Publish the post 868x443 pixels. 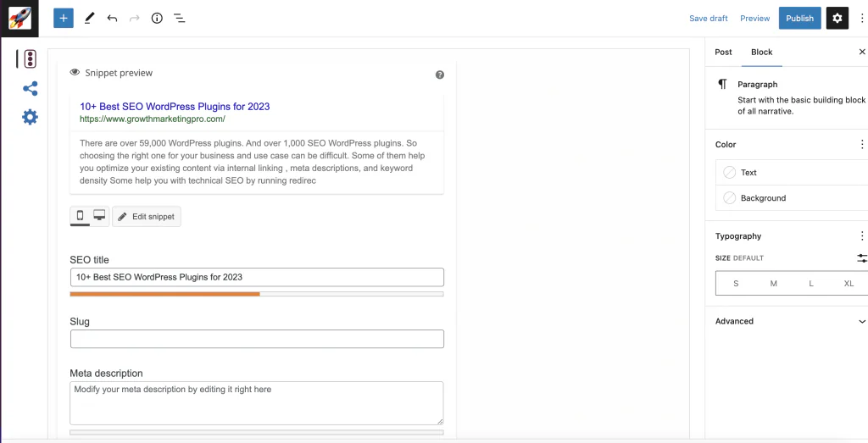pyautogui.click(x=799, y=19)
